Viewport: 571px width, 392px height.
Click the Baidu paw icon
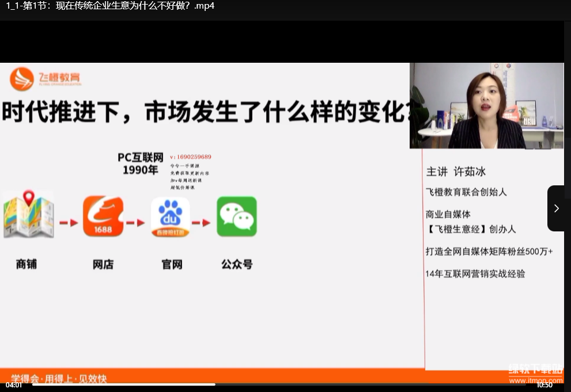170,217
